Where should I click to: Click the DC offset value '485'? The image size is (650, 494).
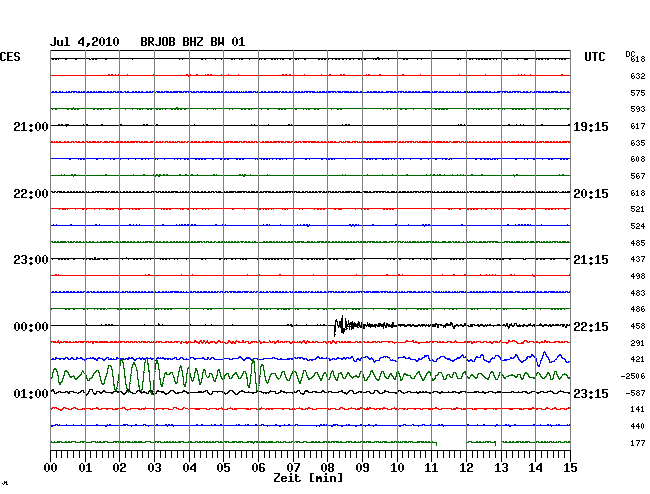(638, 243)
